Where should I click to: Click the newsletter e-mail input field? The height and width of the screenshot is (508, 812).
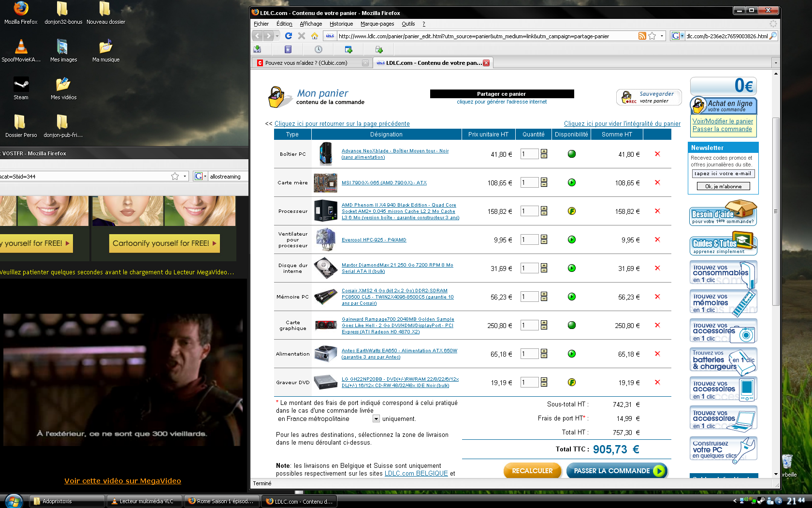[723, 174]
